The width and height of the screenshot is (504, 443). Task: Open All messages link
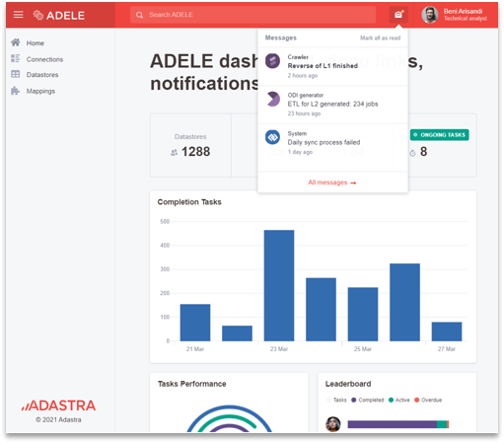coord(332,183)
